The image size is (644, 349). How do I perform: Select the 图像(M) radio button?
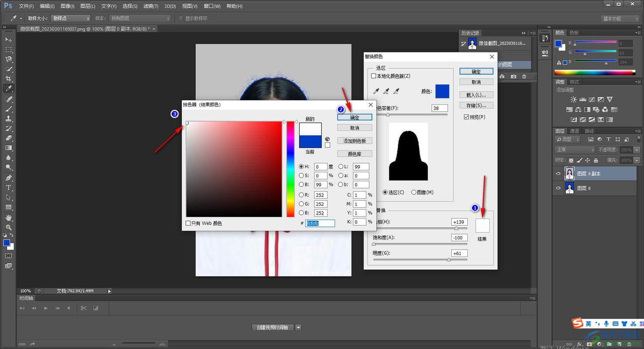414,192
